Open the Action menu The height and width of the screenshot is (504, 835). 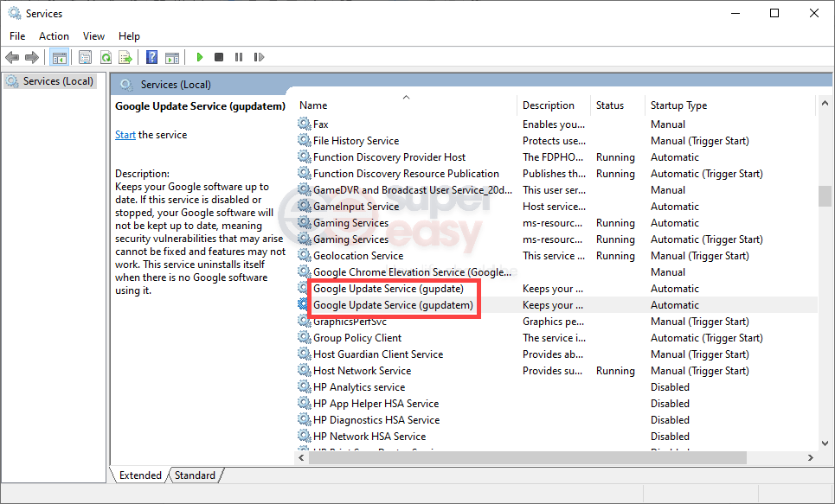point(54,36)
